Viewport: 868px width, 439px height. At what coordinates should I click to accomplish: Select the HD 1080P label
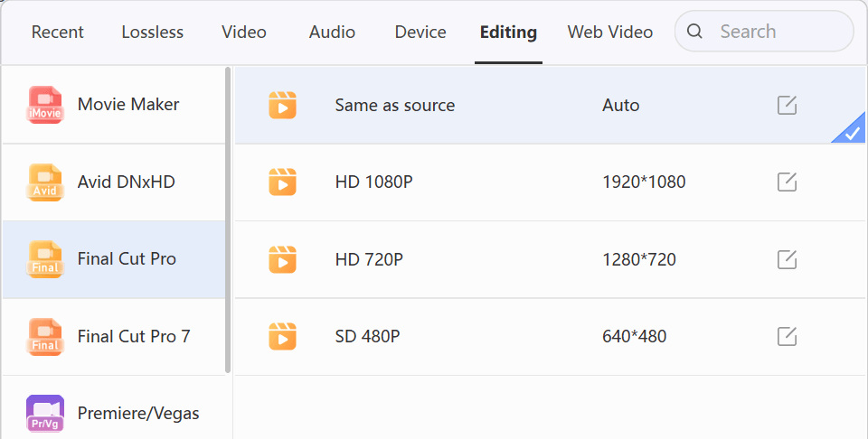pyautogui.click(x=373, y=182)
